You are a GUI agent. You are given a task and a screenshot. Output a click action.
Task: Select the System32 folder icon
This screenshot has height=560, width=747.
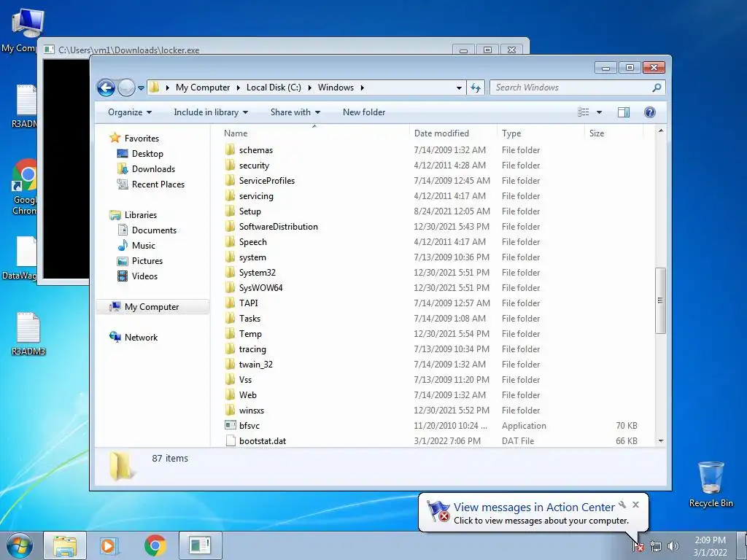point(230,273)
